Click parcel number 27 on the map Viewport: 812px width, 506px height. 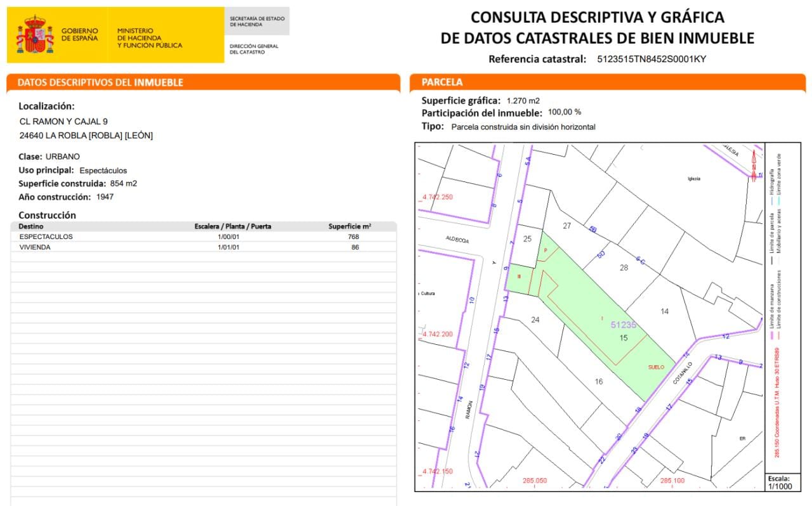[x=567, y=226]
